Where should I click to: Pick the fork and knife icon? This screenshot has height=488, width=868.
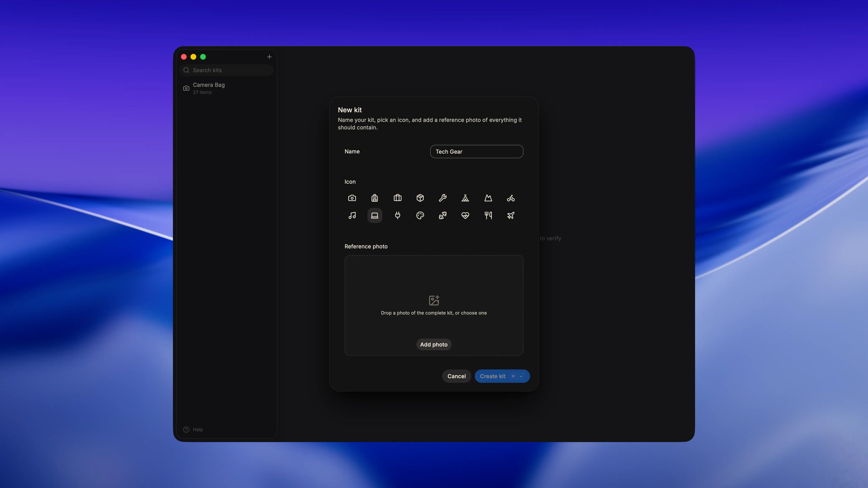(488, 215)
